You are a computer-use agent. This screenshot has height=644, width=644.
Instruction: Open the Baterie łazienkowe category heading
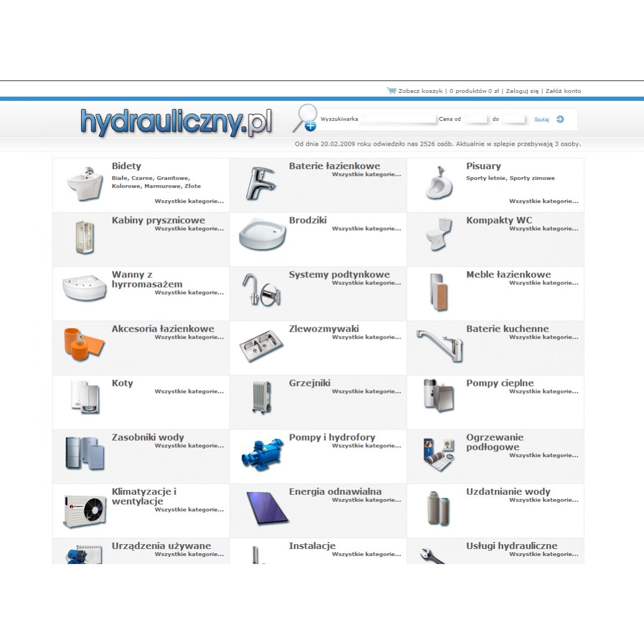pos(334,166)
